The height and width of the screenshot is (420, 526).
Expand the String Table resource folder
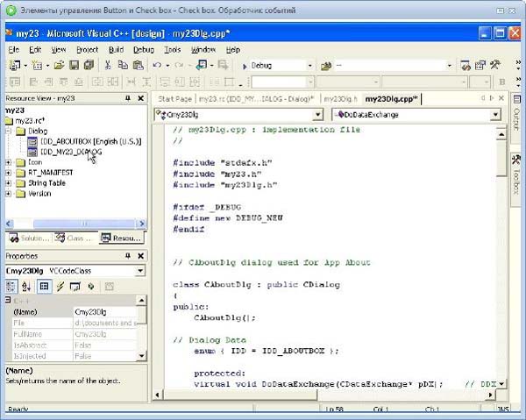point(9,183)
